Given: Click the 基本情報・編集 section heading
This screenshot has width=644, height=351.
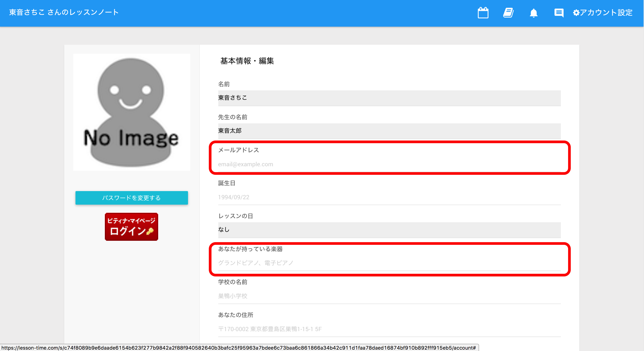Looking at the screenshot, I should click(x=247, y=61).
